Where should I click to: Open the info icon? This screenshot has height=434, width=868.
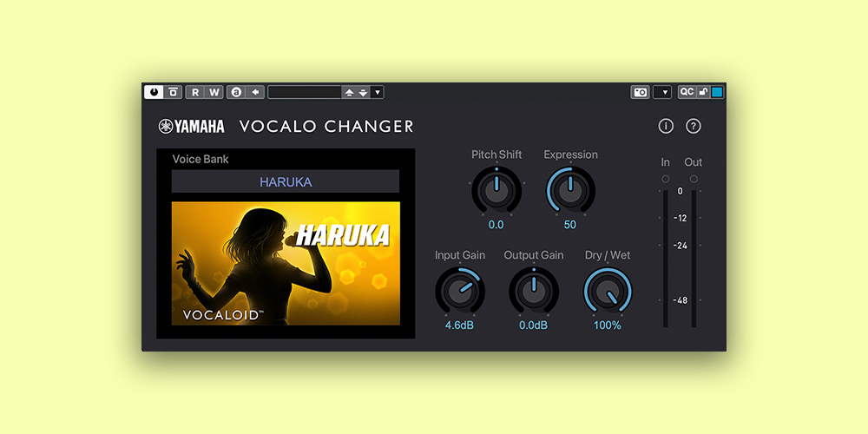666,126
